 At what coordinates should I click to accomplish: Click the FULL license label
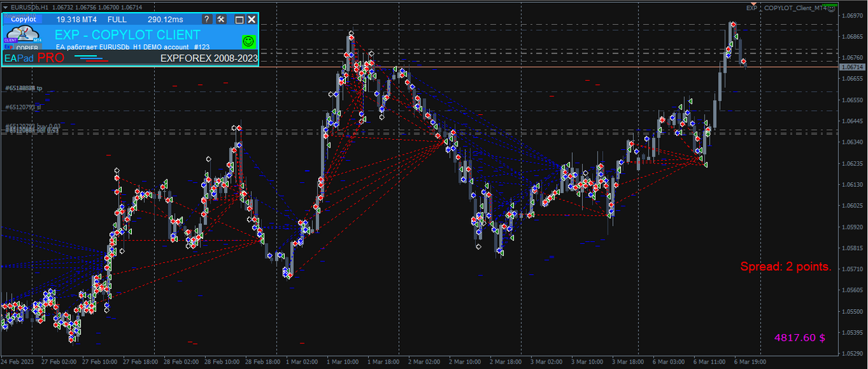click(x=117, y=19)
